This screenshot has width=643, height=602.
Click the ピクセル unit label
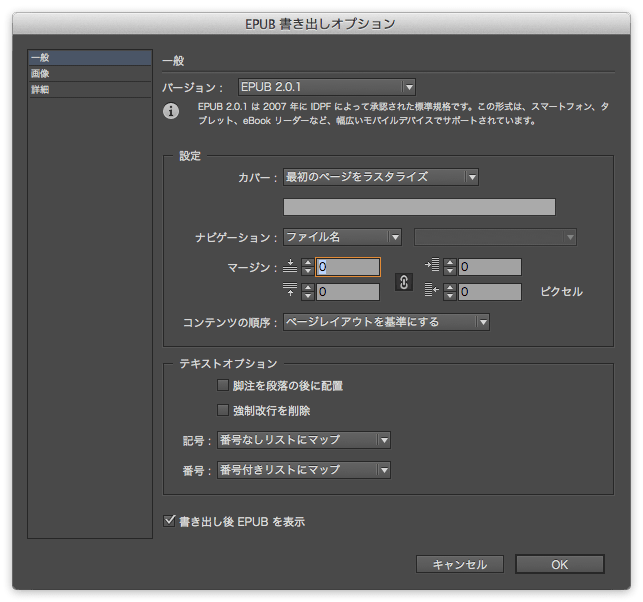click(561, 292)
